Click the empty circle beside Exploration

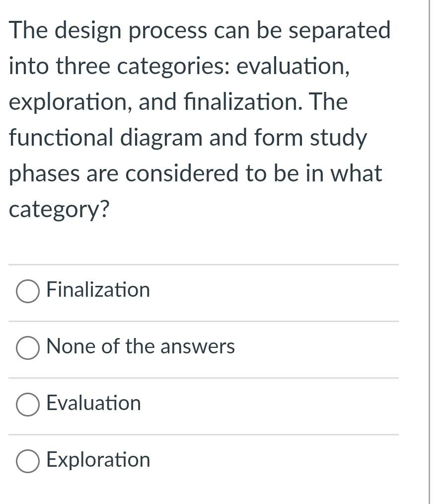[27, 460]
